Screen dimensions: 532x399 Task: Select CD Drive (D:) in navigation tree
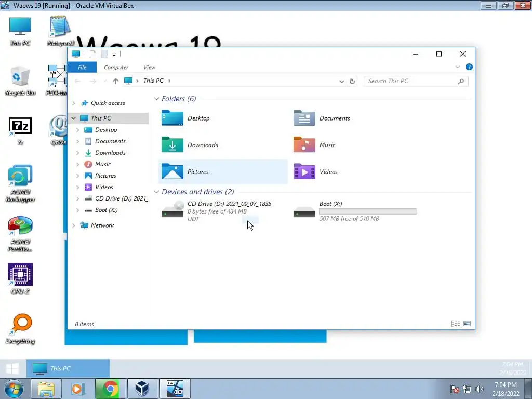(x=116, y=198)
